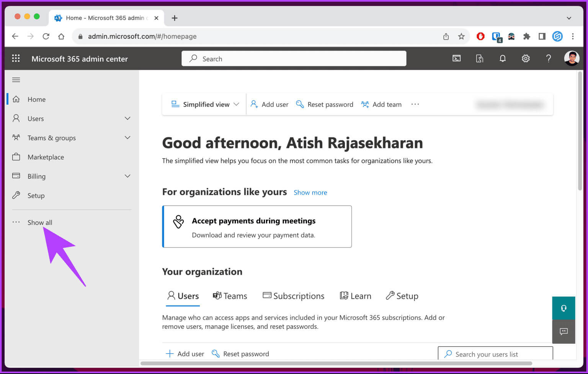Open notifications bell icon
The height and width of the screenshot is (374, 588).
click(x=503, y=58)
